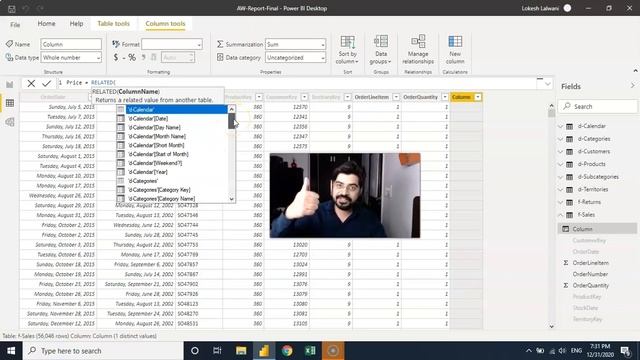Expand the d-Customers table
The width and height of the screenshot is (640, 360).
[x=561, y=151]
